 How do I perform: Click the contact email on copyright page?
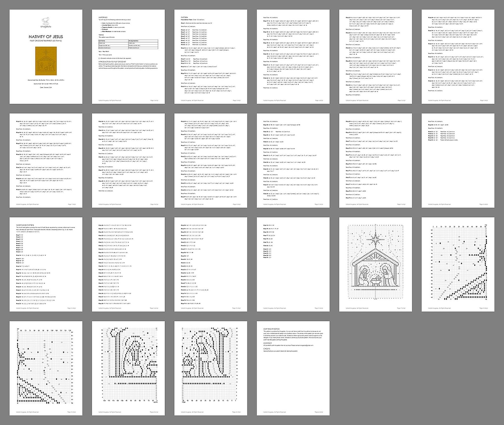click(x=305, y=345)
